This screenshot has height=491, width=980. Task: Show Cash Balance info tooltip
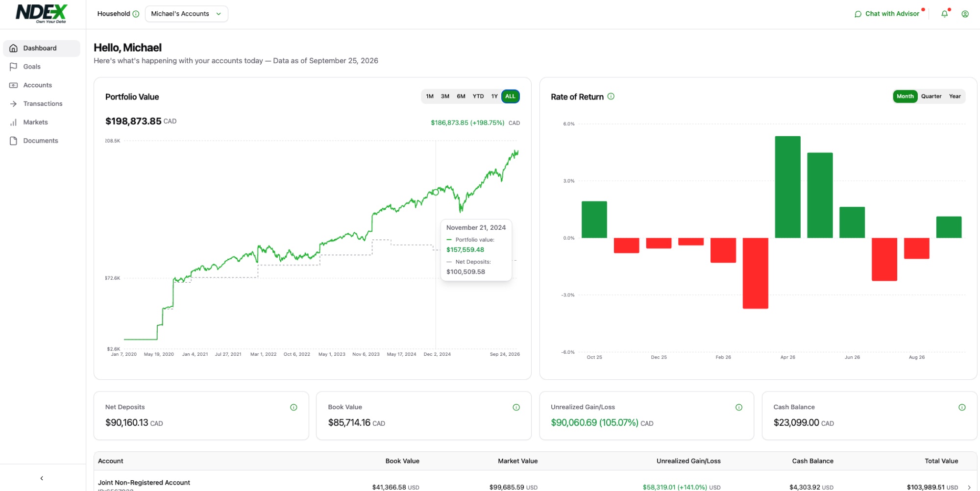point(962,407)
